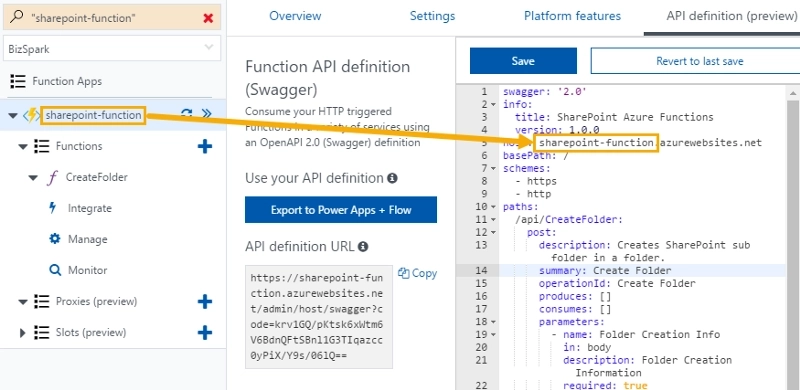The image size is (800, 390).
Task: Click Export to Power Apps + Flow
Action: [x=341, y=210]
